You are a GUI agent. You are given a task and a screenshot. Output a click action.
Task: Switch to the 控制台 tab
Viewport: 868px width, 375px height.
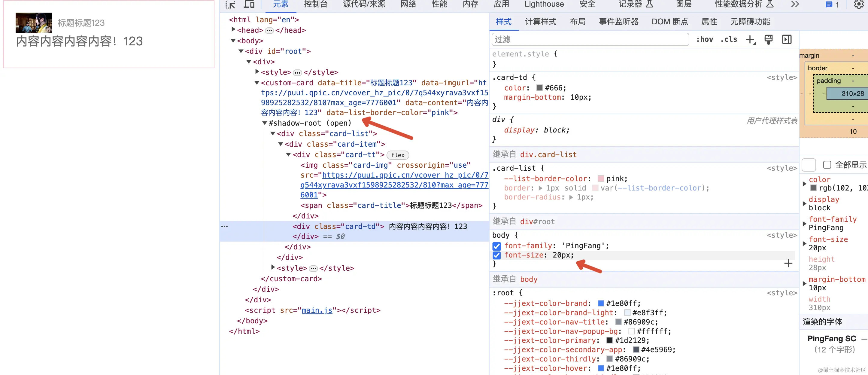click(315, 5)
